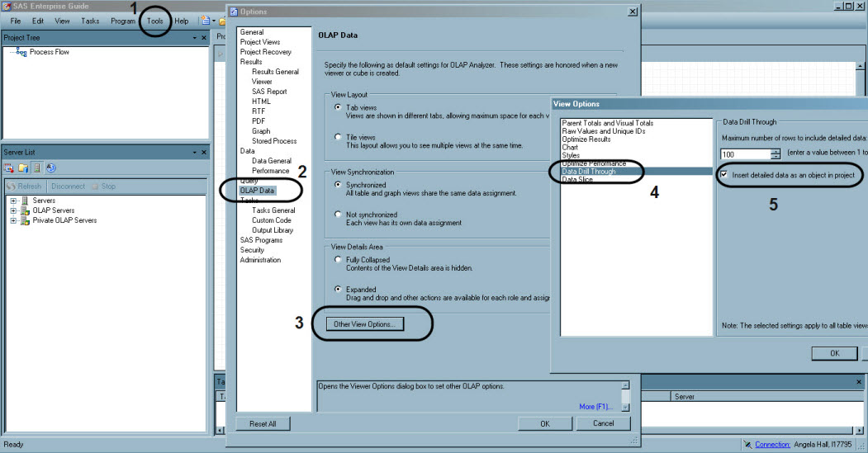Screen dimensions: 868x453
Task: Click maximum rows input field showing 100
Action: click(x=745, y=154)
